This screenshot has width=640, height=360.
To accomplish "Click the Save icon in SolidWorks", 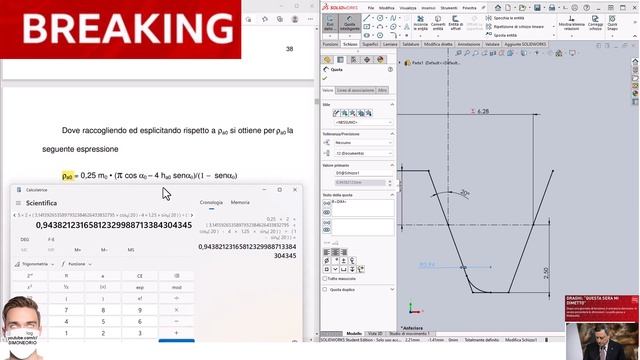I will coord(538,8).
